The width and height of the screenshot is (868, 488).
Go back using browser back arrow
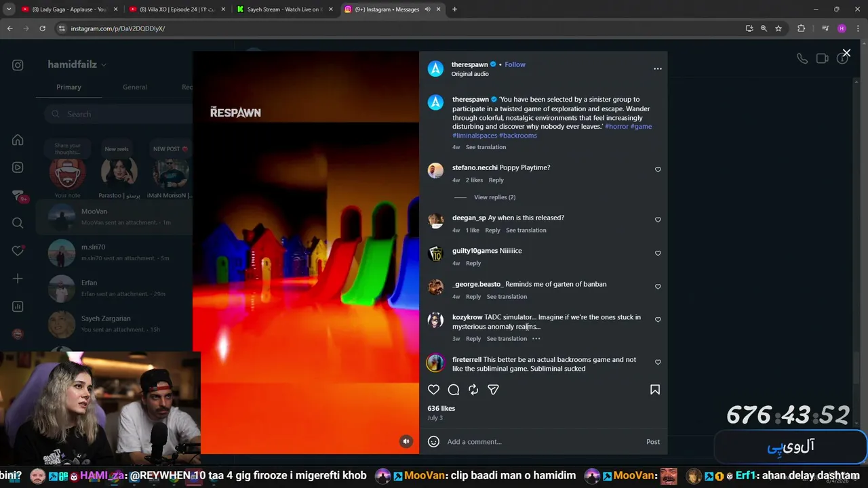(x=9, y=28)
